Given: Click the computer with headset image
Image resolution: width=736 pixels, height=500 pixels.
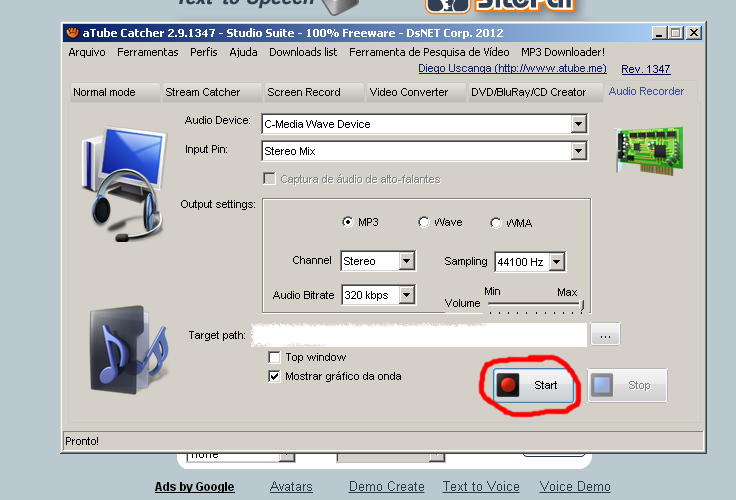Looking at the screenshot, I should pos(123,184).
